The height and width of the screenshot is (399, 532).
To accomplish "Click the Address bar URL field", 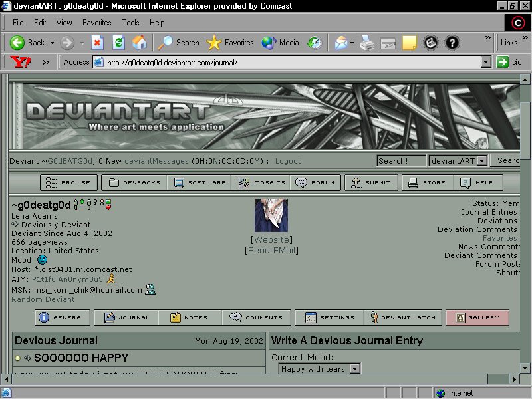I will click(x=293, y=62).
